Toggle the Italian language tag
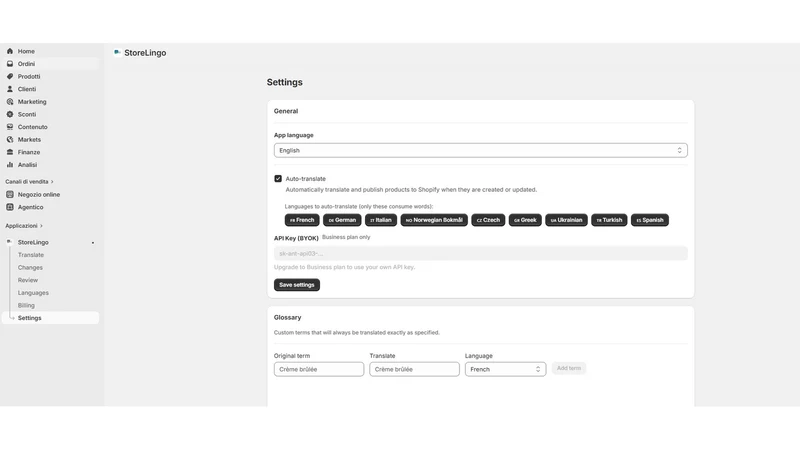The width and height of the screenshot is (800, 450). [381, 220]
